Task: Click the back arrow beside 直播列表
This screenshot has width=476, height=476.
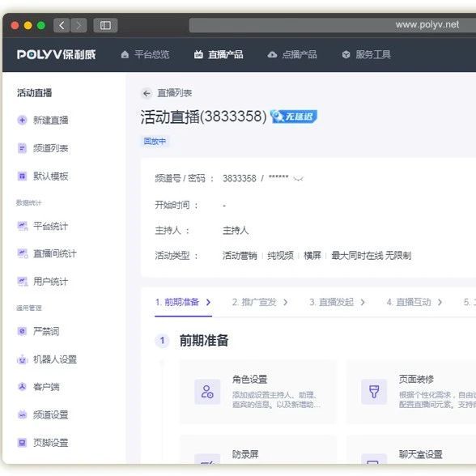Action: (147, 93)
